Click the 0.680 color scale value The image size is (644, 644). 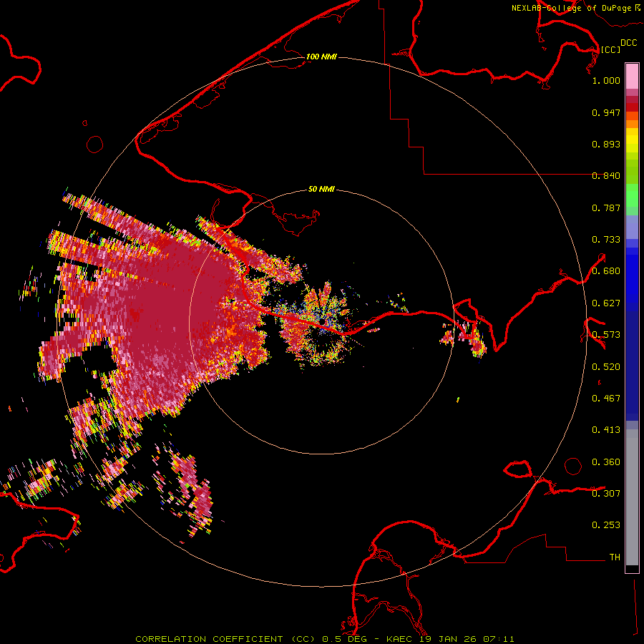pos(606,271)
